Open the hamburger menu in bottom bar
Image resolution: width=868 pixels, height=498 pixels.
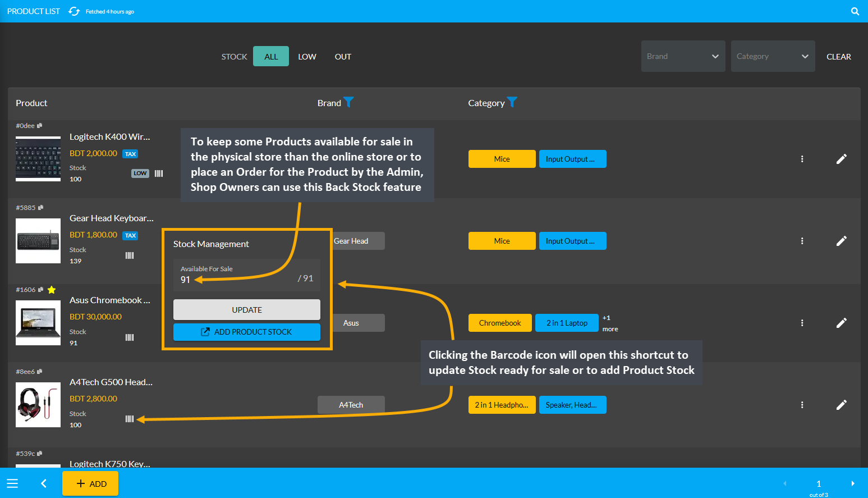coord(12,483)
